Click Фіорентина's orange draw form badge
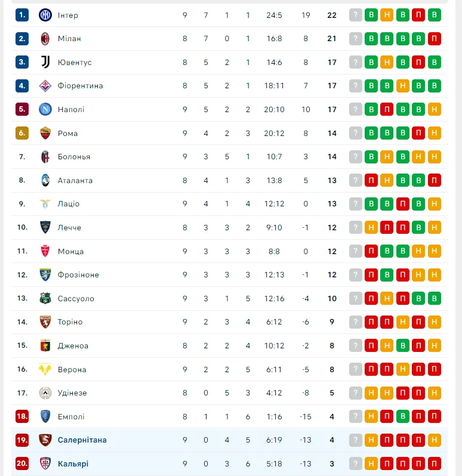The image size is (462, 476). pyautogui.click(x=403, y=86)
